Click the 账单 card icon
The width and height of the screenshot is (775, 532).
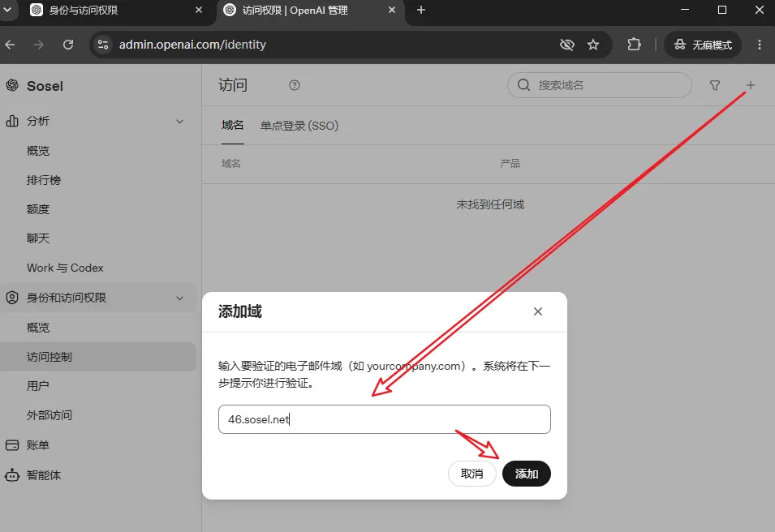(12, 445)
